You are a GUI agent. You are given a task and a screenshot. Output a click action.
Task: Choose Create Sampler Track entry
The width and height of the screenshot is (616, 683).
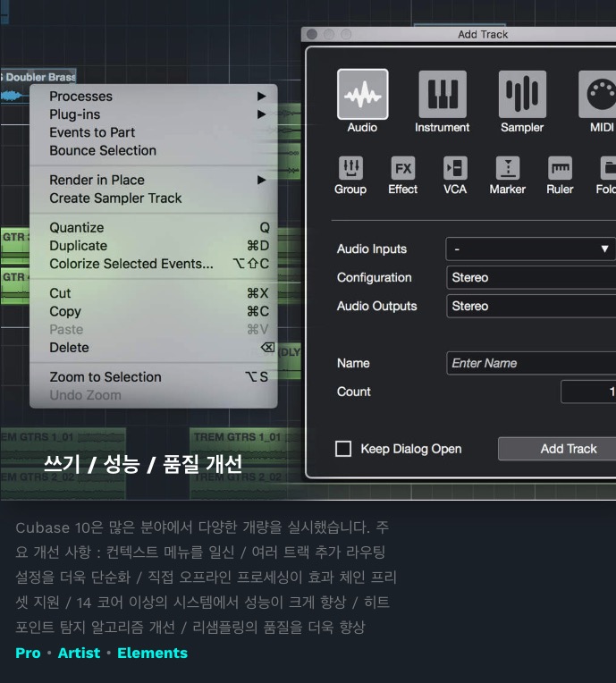(x=154, y=198)
